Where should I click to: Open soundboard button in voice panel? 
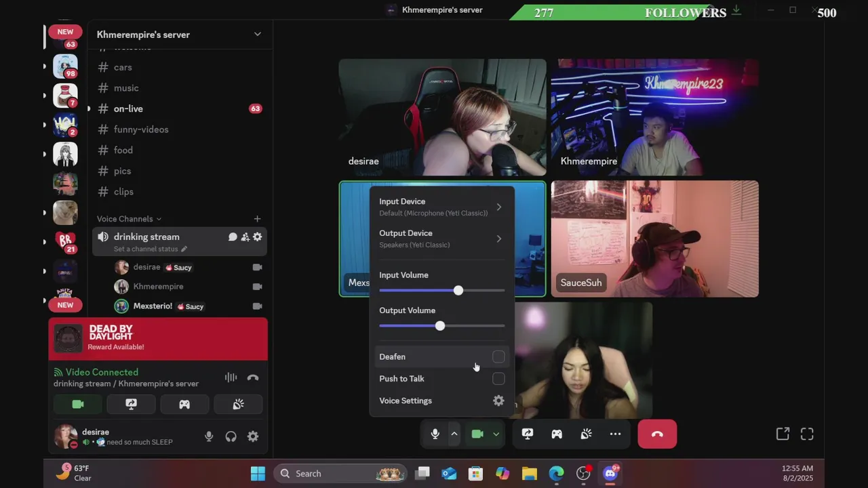point(238,404)
